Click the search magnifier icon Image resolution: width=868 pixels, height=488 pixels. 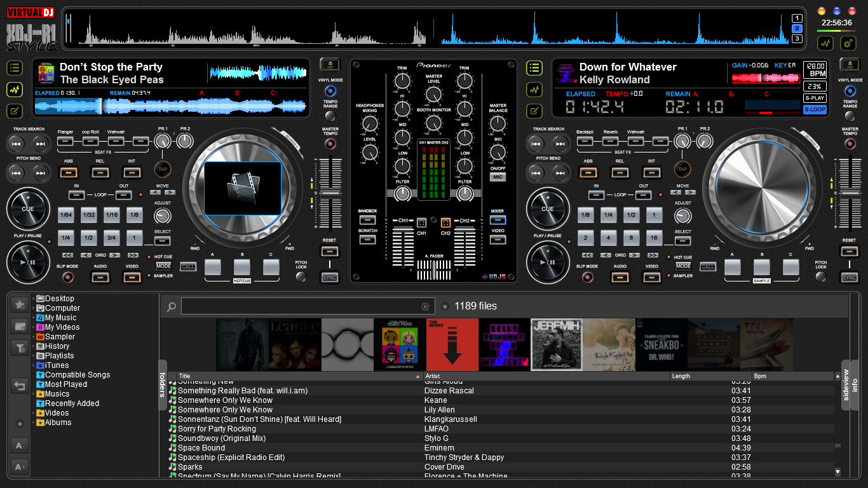pos(171,307)
